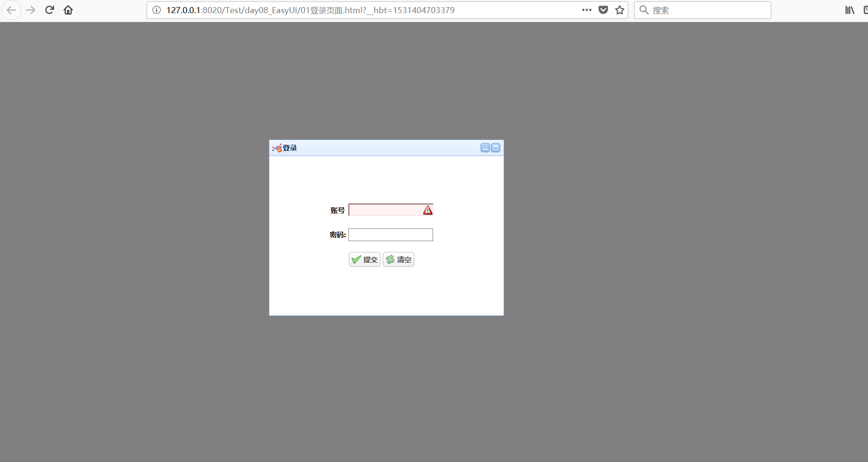
Task: Open the page actions three-dot menu
Action: click(586, 10)
